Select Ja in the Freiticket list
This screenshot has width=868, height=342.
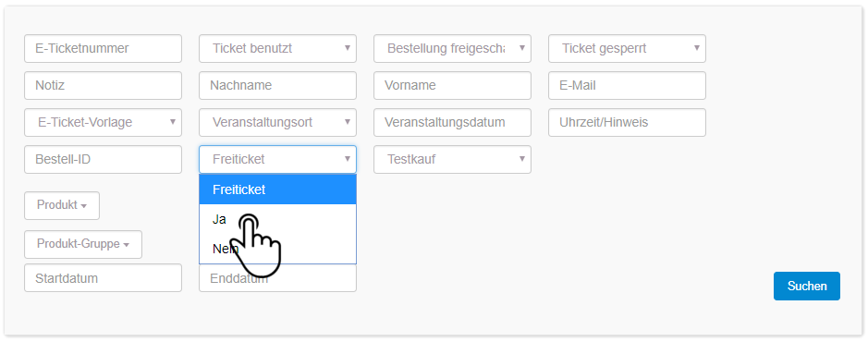click(277, 219)
